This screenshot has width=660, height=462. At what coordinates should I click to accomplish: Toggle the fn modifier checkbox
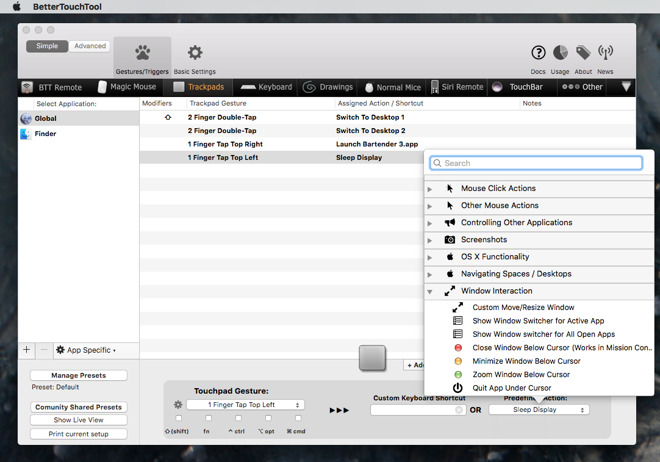coord(208,418)
